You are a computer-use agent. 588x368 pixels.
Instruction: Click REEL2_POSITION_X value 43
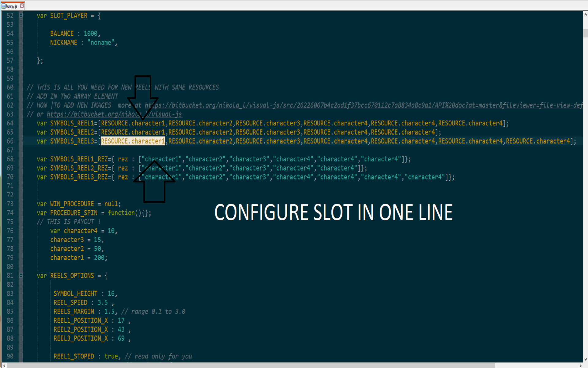click(x=121, y=329)
